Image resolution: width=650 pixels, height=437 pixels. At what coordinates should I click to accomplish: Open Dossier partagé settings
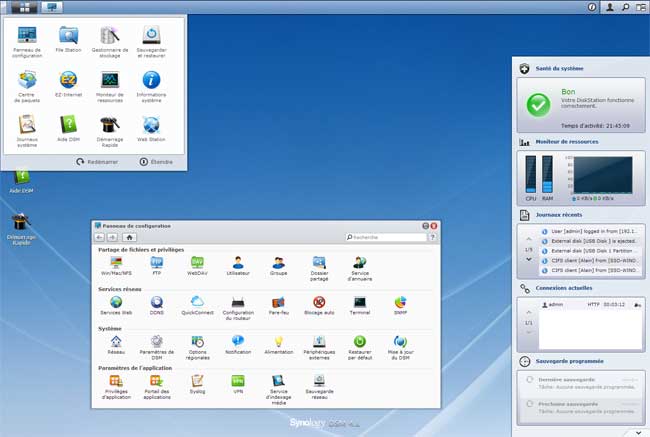319,268
